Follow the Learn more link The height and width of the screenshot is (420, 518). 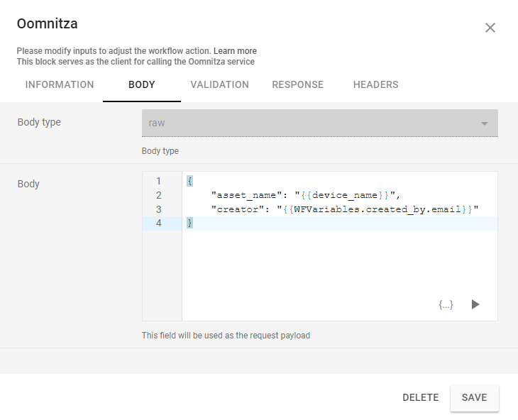pos(235,51)
